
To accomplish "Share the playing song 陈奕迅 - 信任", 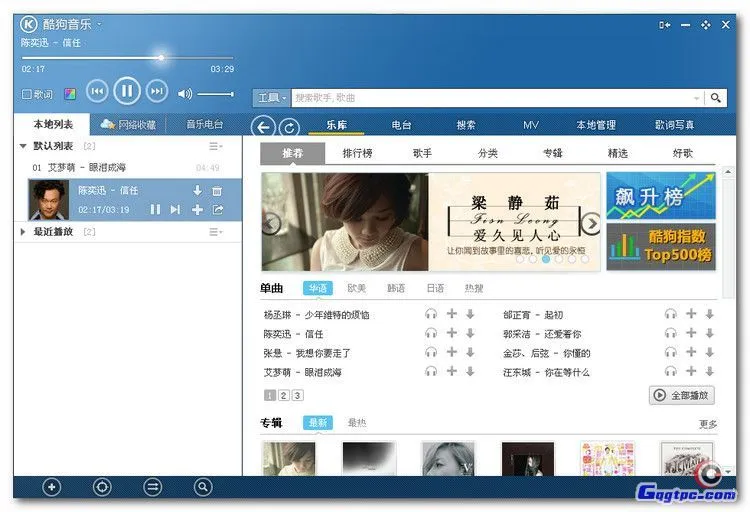I will (218, 209).
